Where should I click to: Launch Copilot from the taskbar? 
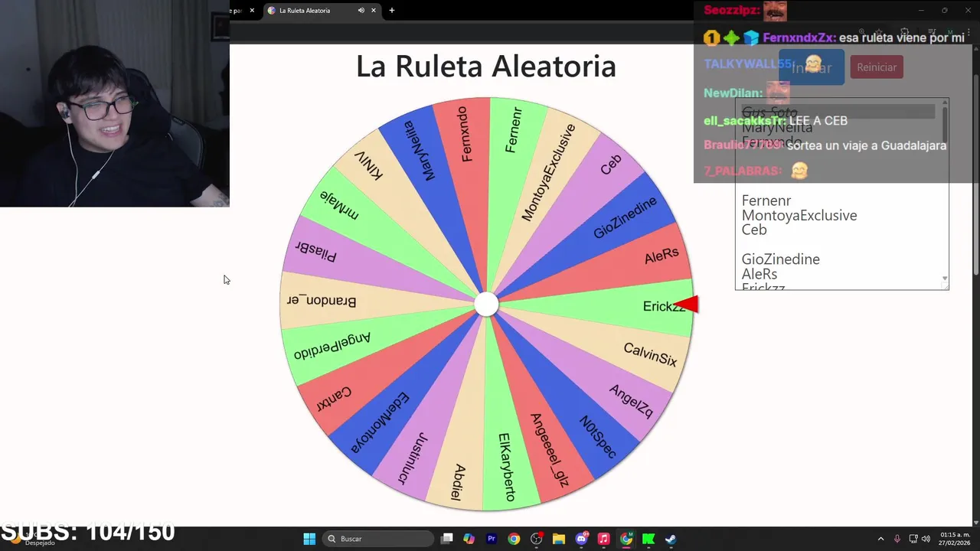(469, 539)
